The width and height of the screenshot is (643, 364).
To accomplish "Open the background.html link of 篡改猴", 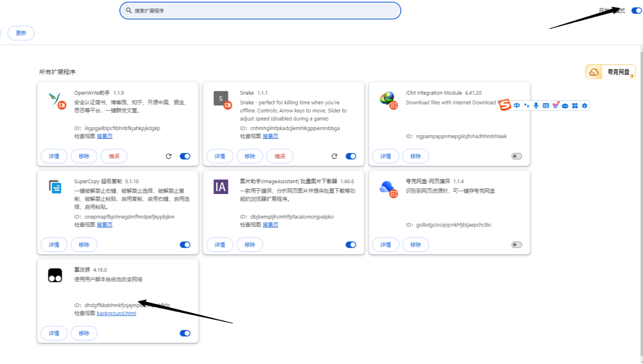I will click(x=116, y=313).
